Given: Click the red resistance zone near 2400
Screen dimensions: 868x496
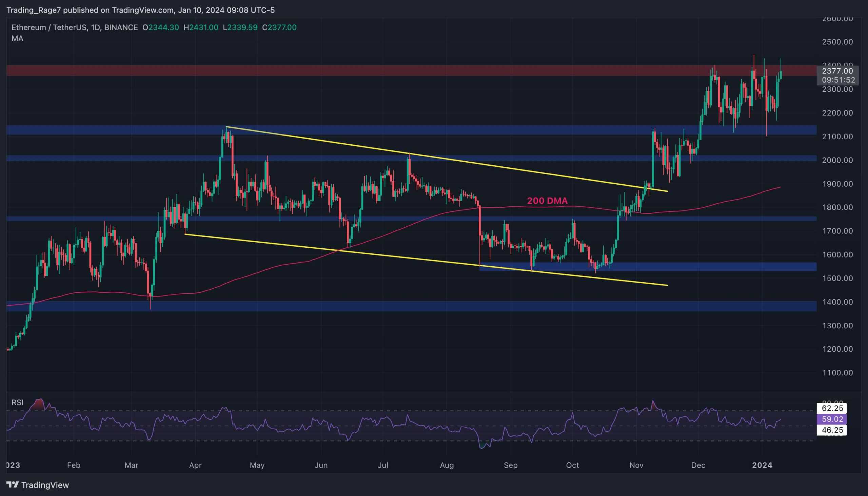Looking at the screenshot, I should (341, 70).
